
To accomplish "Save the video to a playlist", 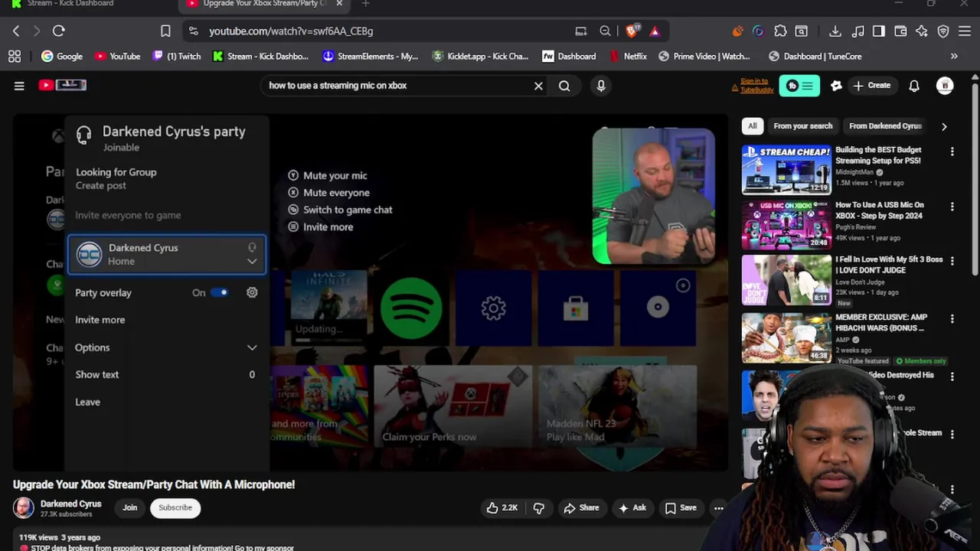I will coord(681,508).
